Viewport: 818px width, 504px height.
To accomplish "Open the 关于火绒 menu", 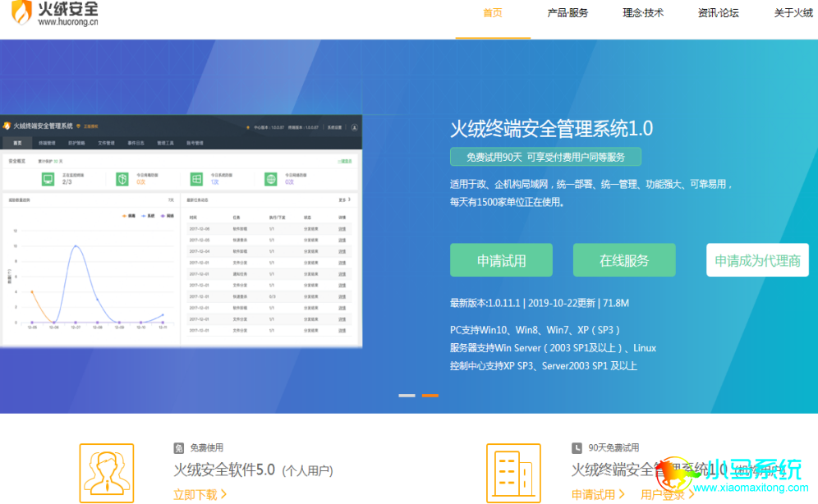I will coord(793,13).
